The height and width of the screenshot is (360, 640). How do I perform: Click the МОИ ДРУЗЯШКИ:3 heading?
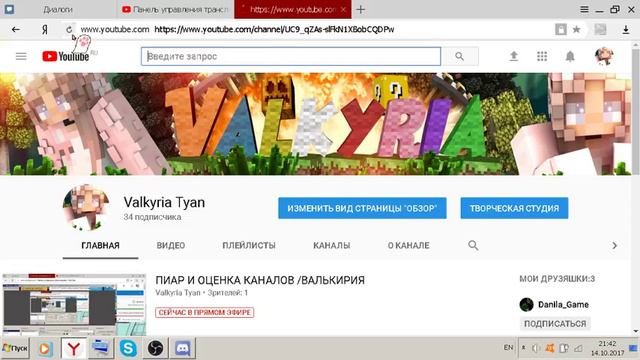point(557,279)
